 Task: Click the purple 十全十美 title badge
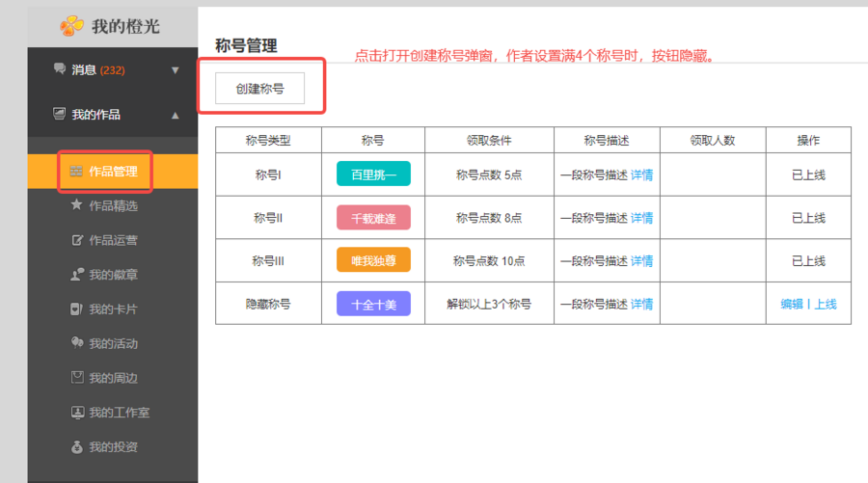tap(373, 304)
